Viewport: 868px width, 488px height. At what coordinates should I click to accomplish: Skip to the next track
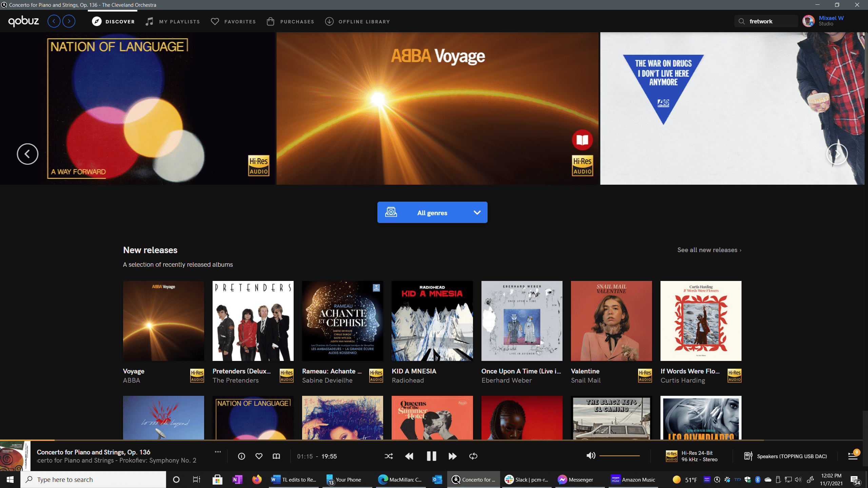[x=452, y=456]
